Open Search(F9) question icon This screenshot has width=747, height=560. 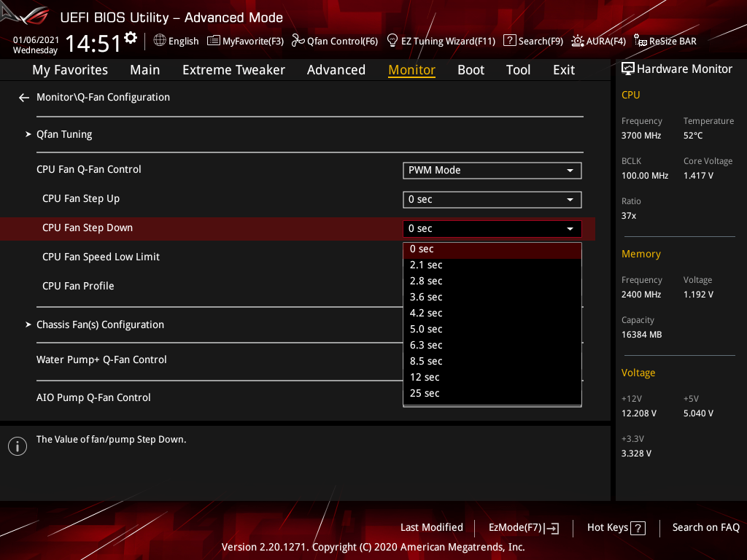point(509,41)
